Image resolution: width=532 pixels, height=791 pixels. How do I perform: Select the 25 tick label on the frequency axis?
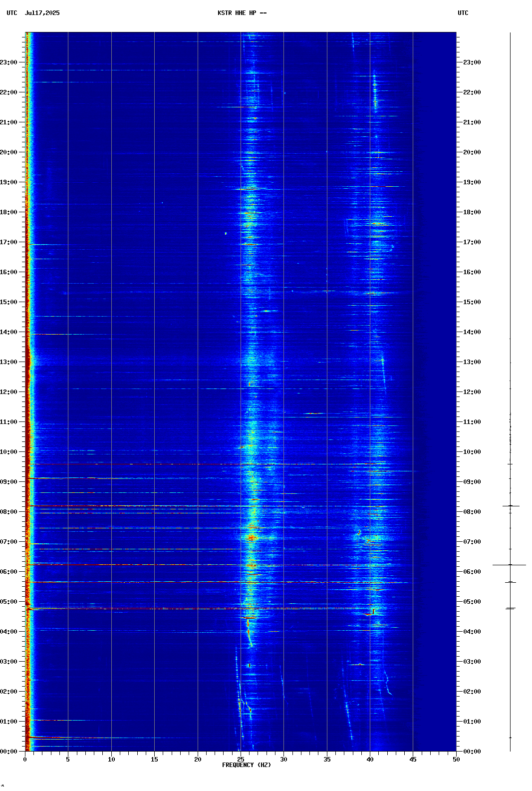click(x=241, y=760)
